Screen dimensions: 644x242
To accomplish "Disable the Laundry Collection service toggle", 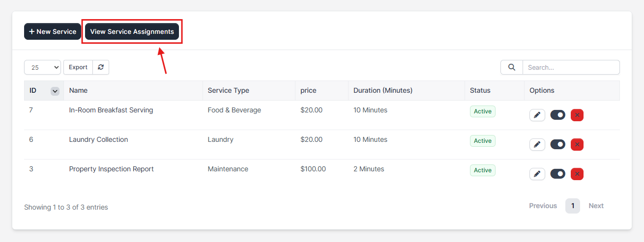I will tap(557, 145).
